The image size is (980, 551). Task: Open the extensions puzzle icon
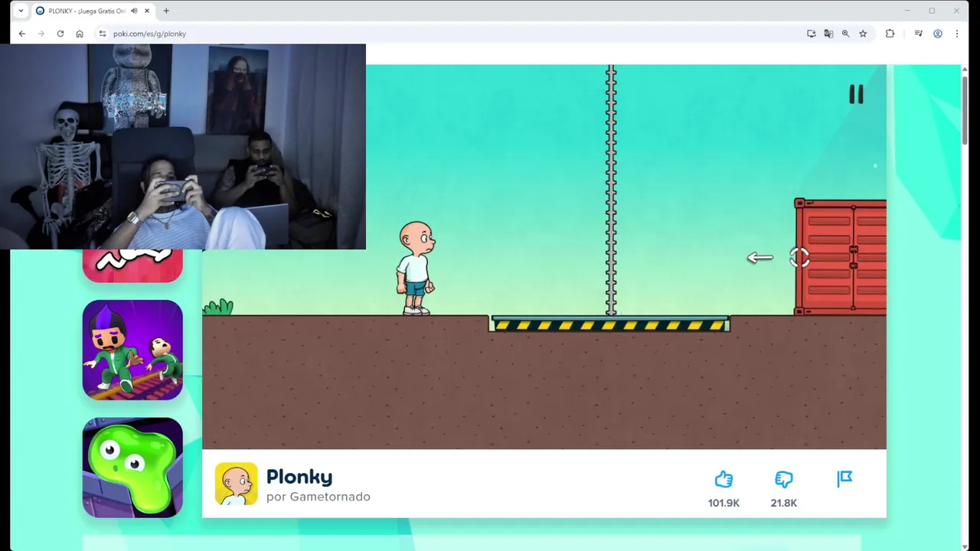tap(890, 34)
